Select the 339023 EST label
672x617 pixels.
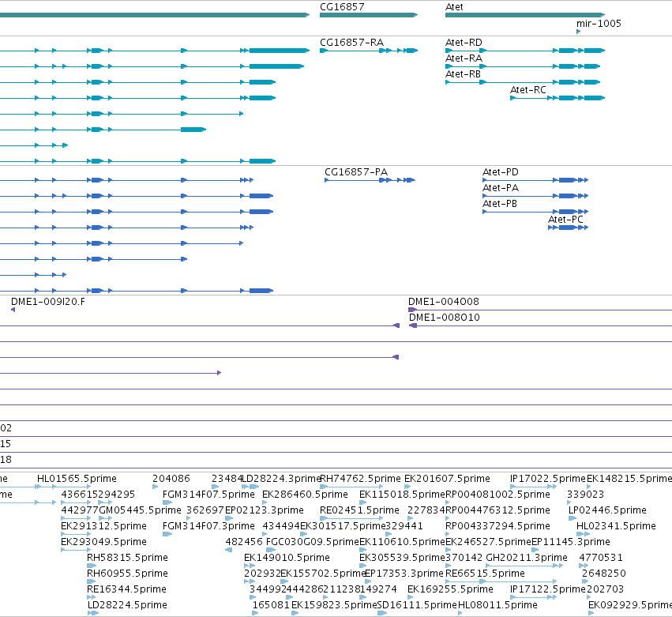[585, 495]
